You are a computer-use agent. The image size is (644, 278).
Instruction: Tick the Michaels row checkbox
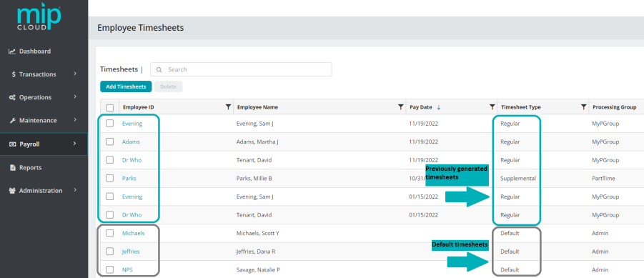pos(109,233)
